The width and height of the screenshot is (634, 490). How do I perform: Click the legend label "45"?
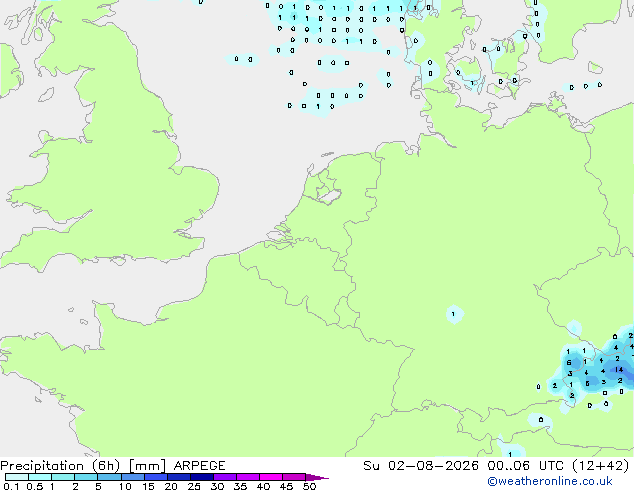tap(286, 486)
